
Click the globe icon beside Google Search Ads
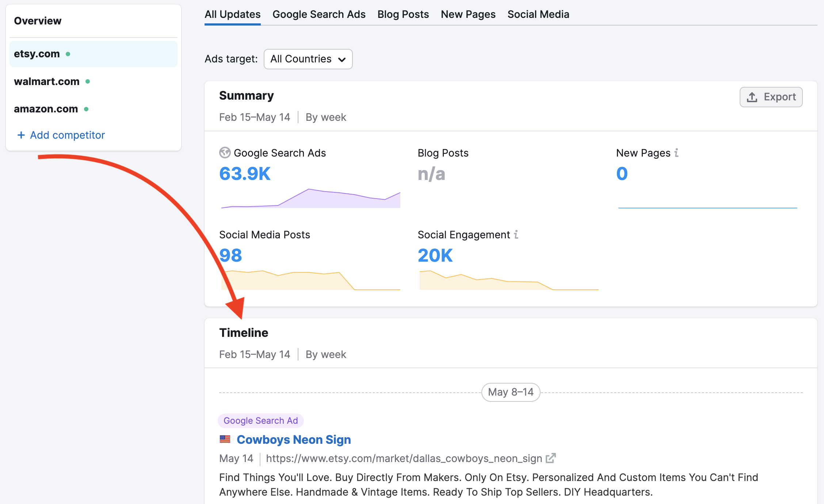(x=225, y=153)
